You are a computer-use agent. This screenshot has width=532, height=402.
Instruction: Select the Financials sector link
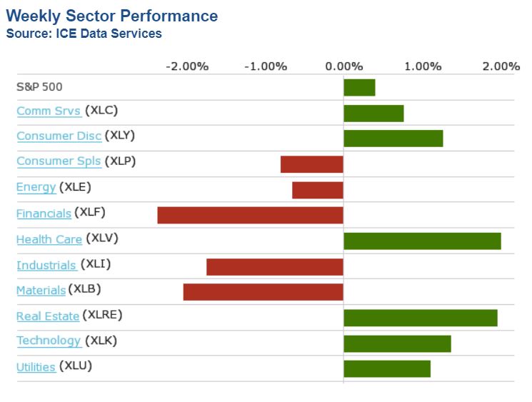point(44,213)
